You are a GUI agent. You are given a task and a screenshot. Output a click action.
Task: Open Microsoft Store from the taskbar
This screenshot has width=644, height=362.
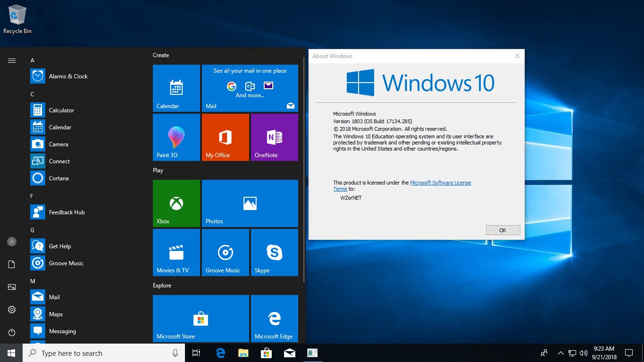[x=266, y=353]
